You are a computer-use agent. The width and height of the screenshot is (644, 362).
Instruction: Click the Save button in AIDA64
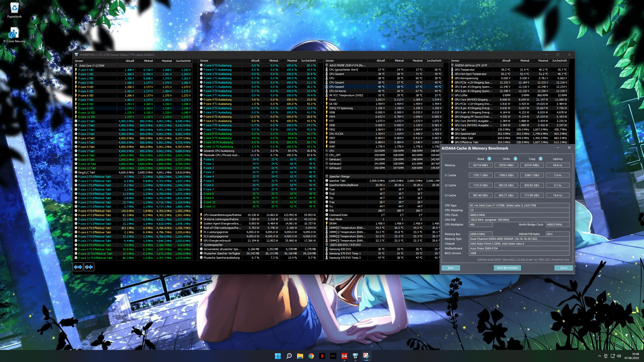451,268
